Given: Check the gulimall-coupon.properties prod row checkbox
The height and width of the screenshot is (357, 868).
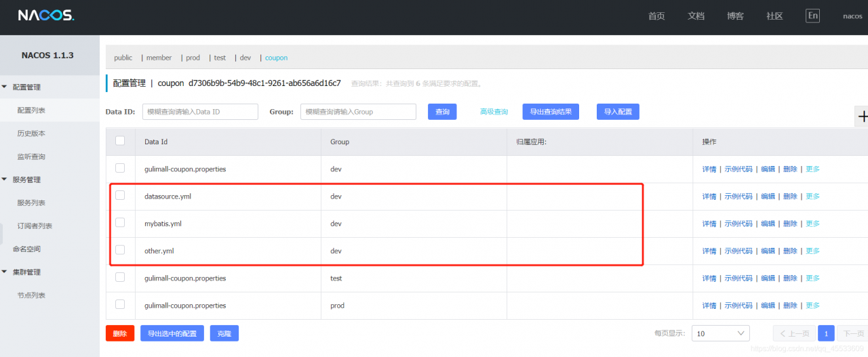Looking at the screenshot, I should coord(120,304).
